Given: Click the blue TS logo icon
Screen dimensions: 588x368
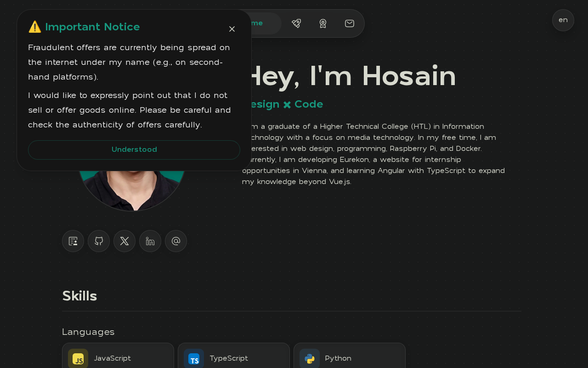Looking at the screenshot, I should click(194, 359).
